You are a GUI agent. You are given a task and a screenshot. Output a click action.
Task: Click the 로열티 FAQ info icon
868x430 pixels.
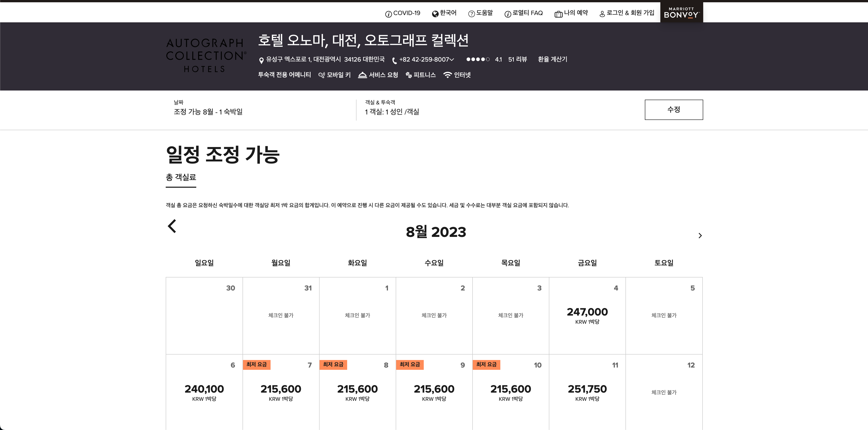(x=507, y=14)
